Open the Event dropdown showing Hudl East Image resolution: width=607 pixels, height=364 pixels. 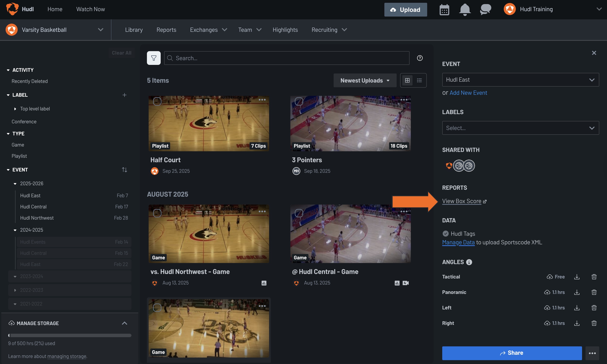[x=521, y=80]
